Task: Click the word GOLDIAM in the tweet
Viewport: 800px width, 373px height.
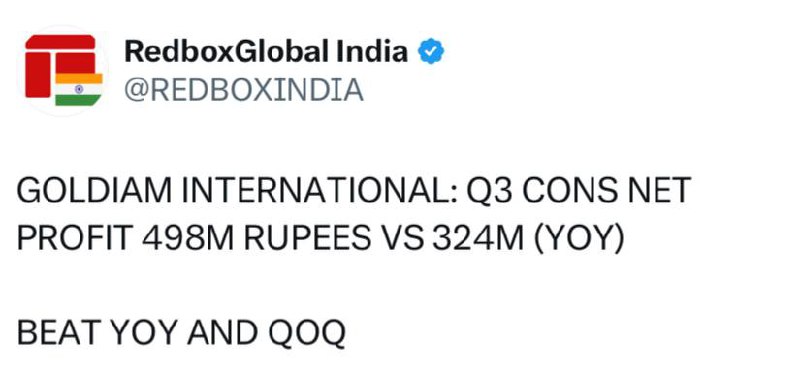Action: point(94,191)
